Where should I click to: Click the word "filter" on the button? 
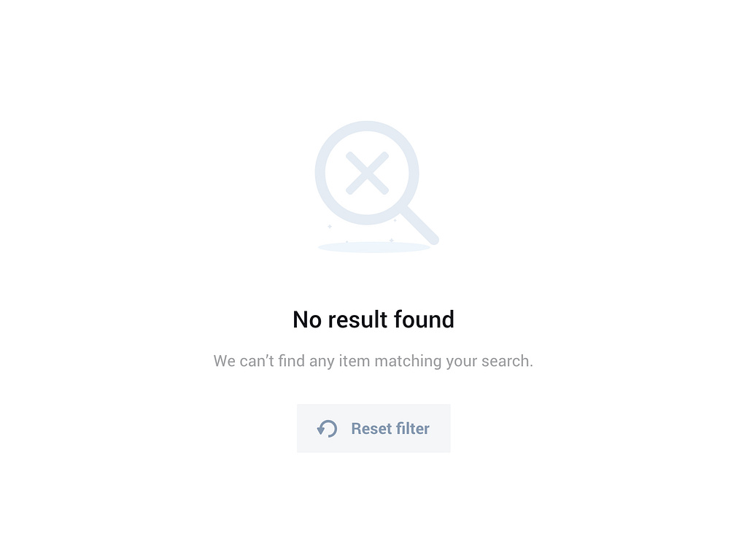413,429
